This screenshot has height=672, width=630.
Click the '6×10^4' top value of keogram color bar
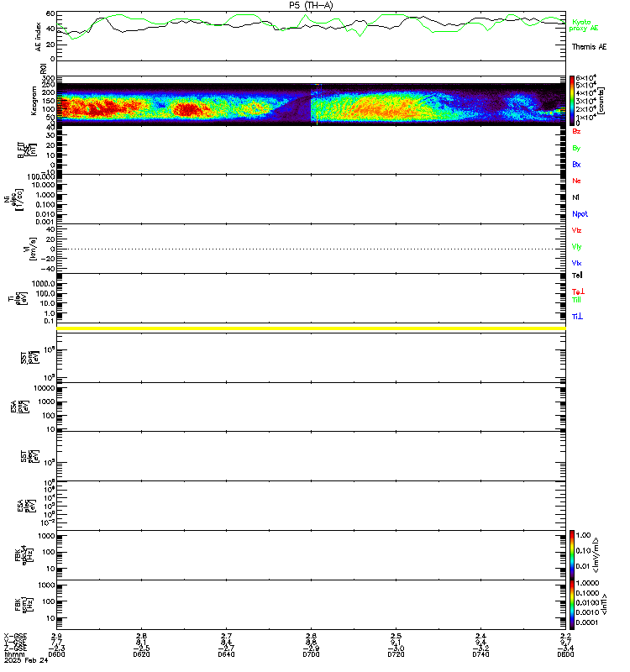click(585, 78)
